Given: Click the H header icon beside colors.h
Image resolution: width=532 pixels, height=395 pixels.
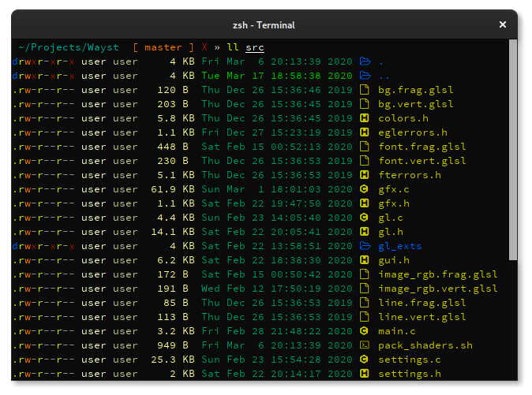Looking at the screenshot, I should tap(365, 118).
